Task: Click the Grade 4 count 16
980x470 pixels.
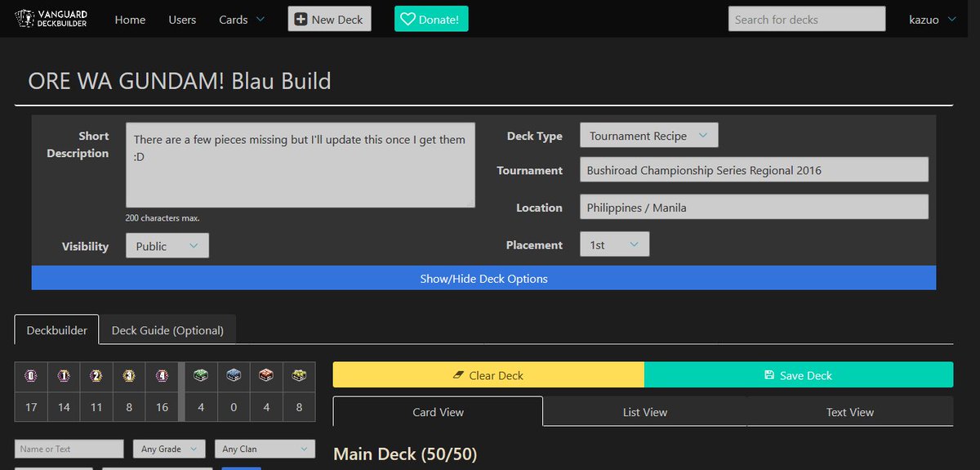Action: pyautogui.click(x=162, y=406)
